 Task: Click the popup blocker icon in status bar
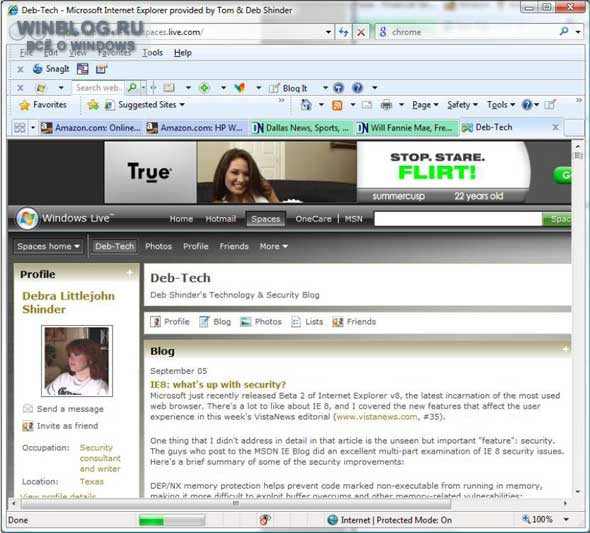click(x=265, y=520)
